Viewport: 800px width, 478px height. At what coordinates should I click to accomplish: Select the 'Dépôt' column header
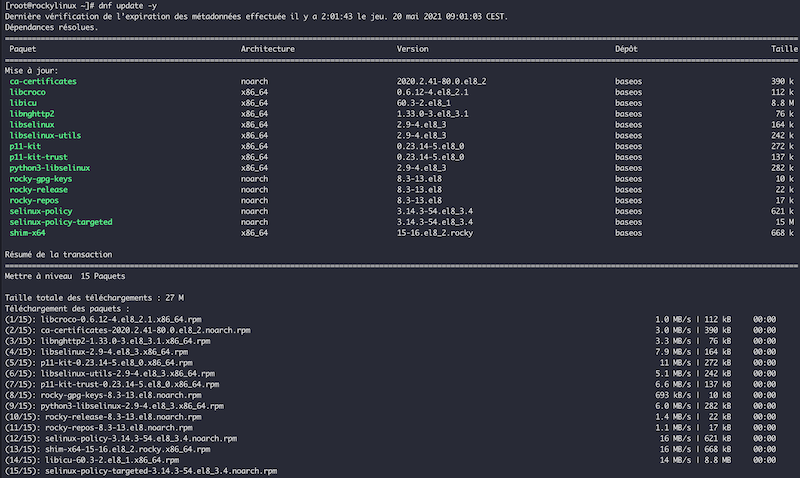626,49
